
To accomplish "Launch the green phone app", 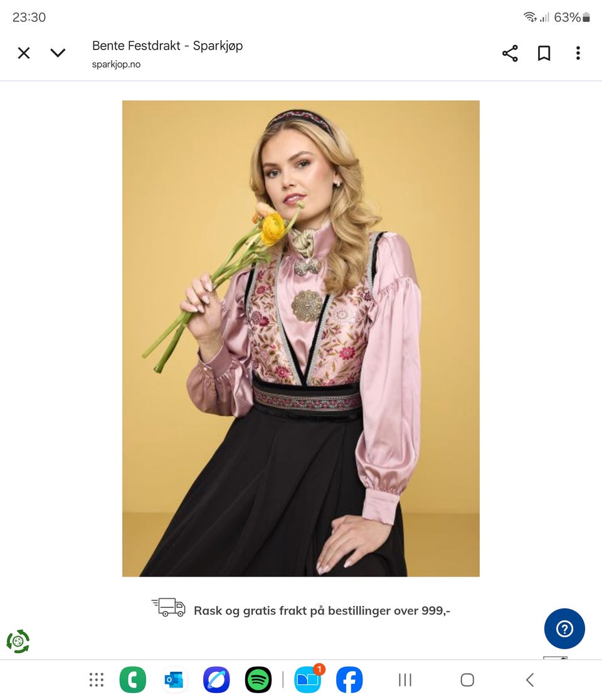I will [x=133, y=680].
